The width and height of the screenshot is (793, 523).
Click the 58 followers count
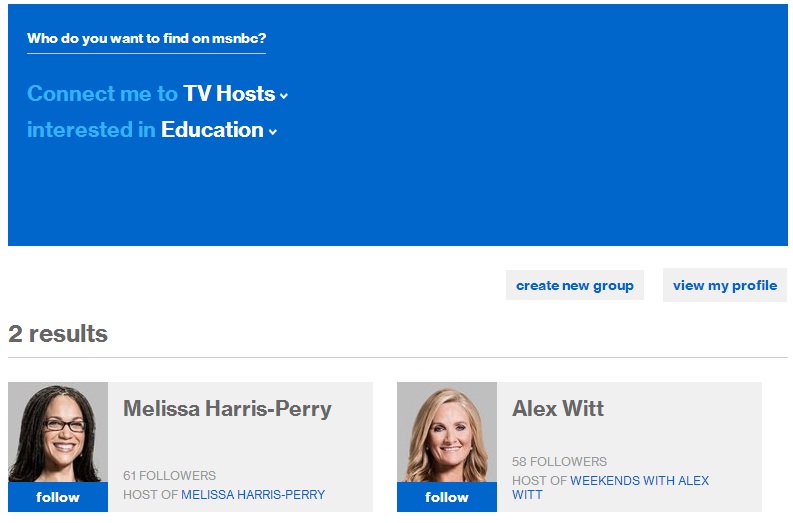[559, 462]
